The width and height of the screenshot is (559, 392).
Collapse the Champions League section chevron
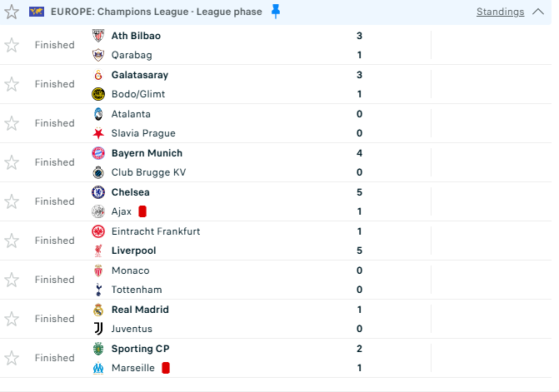tap(538, 12)
